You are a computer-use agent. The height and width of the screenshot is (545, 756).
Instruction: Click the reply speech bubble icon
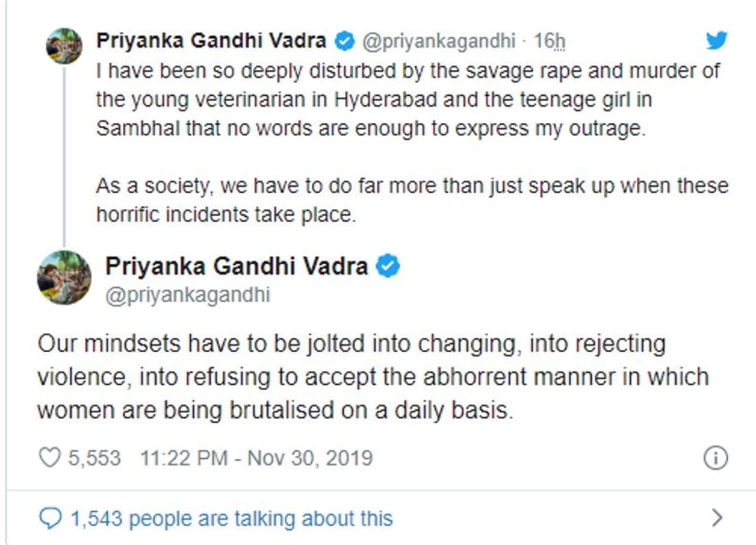tap(50, 518)
